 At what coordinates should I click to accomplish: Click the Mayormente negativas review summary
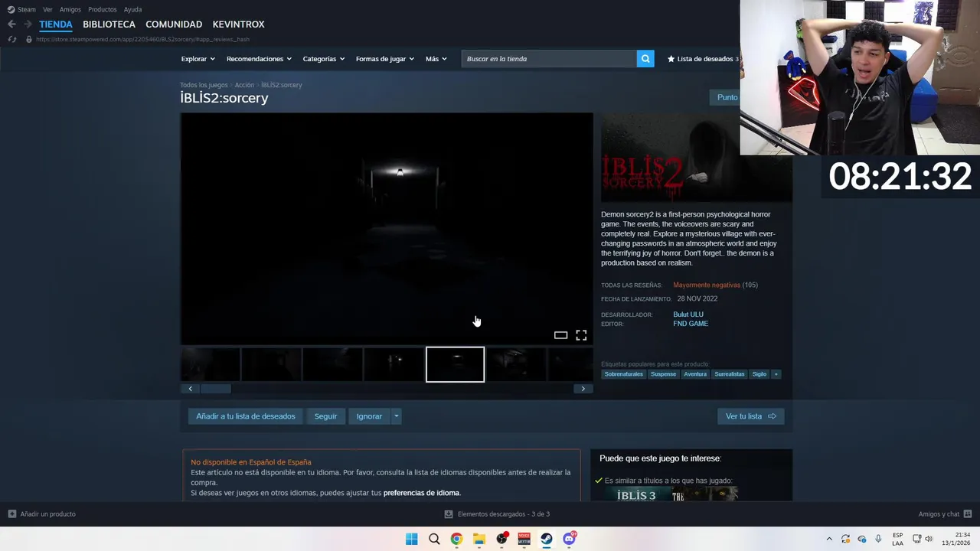707,285
